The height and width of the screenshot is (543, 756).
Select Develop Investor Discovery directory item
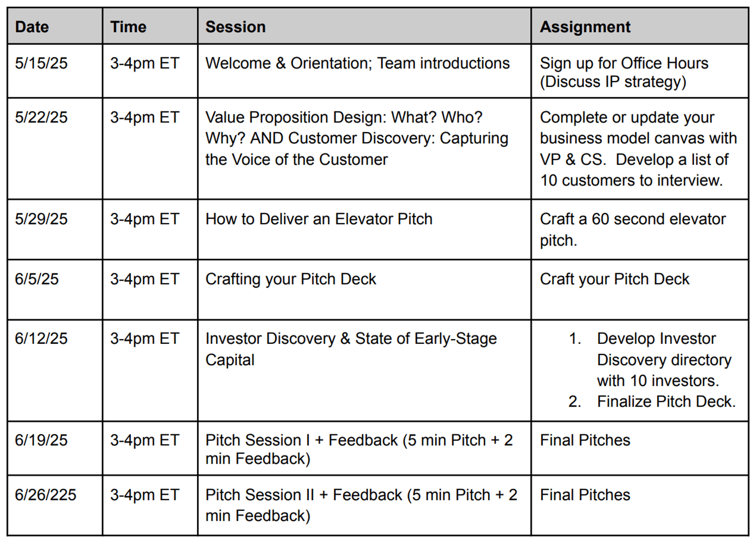click(x=651, y=359)
